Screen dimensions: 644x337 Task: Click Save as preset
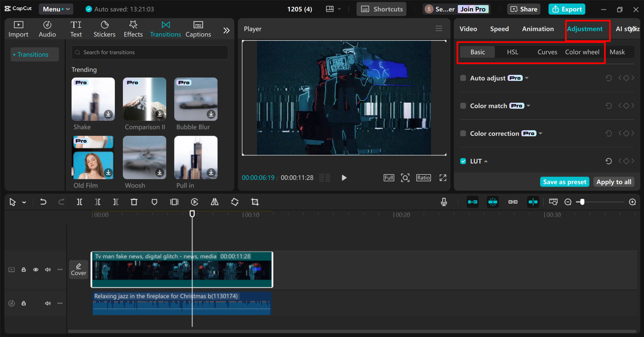(x=565, y=182)
